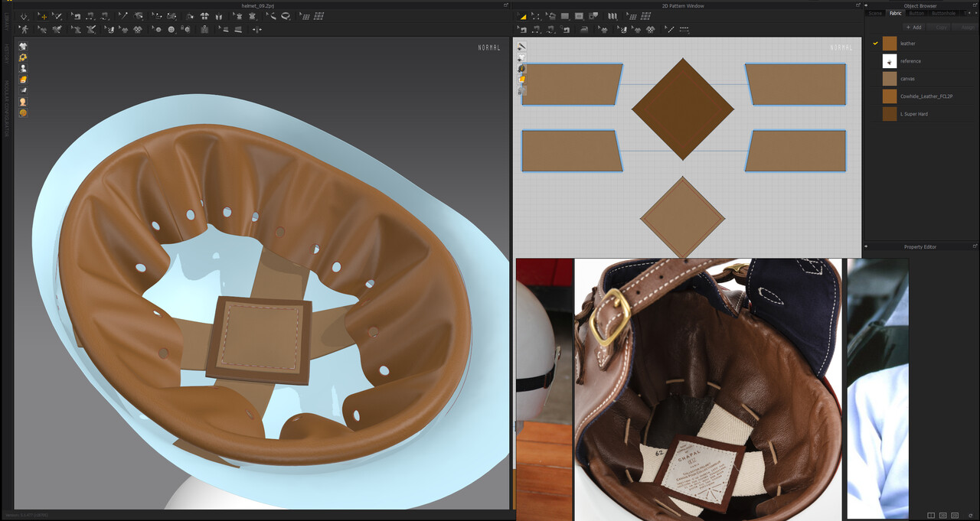
Task: Select the reference fabric row
Action: (922, 61)
